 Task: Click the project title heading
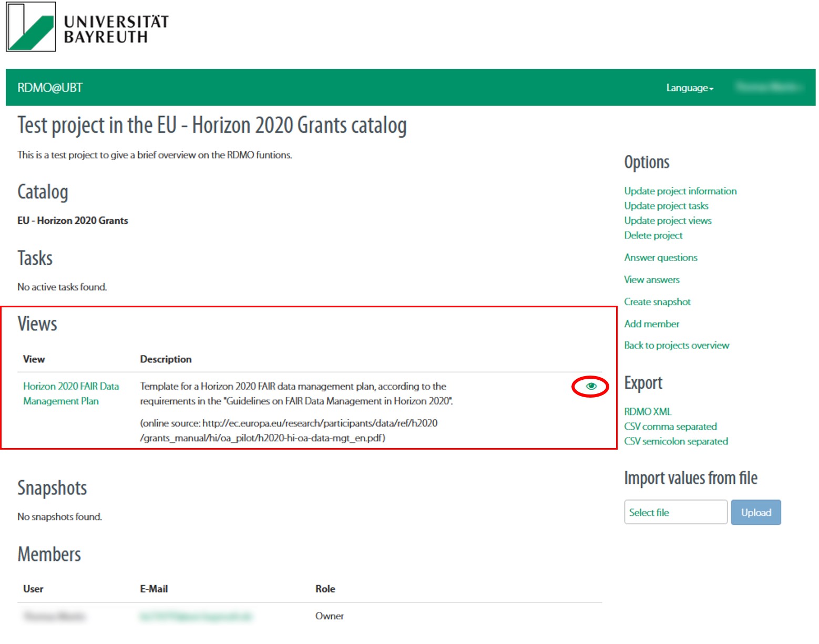pos(212,126)
